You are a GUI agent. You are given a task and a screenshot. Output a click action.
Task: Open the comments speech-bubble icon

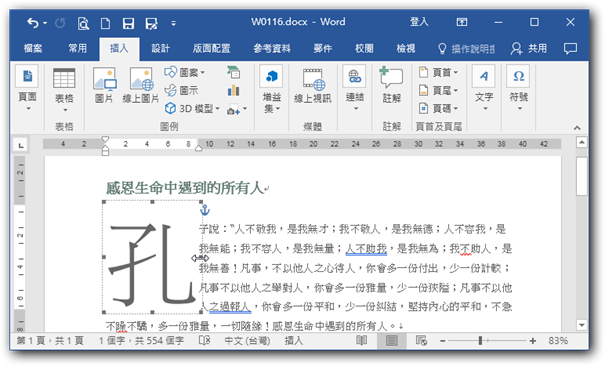tap(570, 48)
